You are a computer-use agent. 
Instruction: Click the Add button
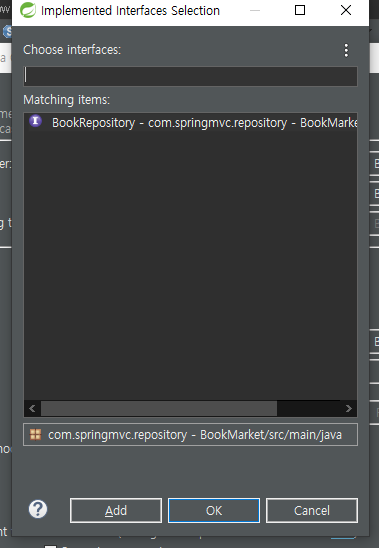(116, 511)
